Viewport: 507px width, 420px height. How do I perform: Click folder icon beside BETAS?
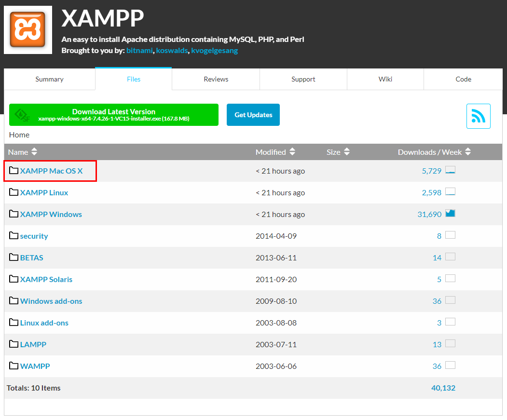(x=14, y=257)
